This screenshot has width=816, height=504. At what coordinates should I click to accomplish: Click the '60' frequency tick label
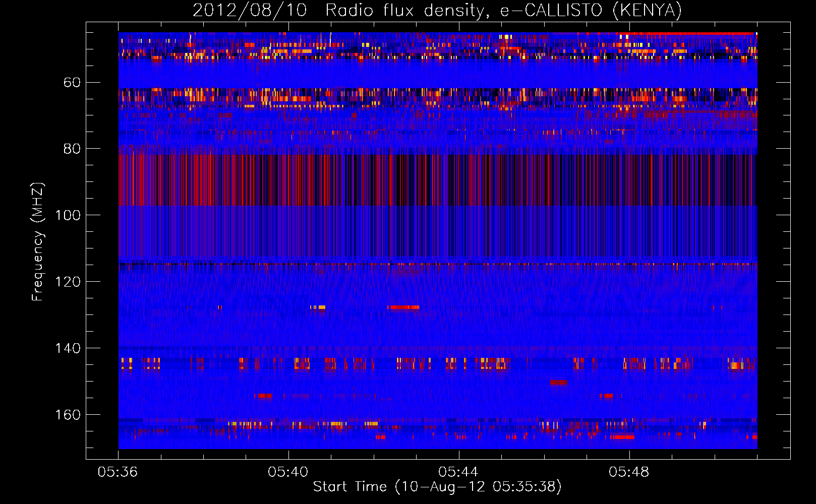[72, 82]
